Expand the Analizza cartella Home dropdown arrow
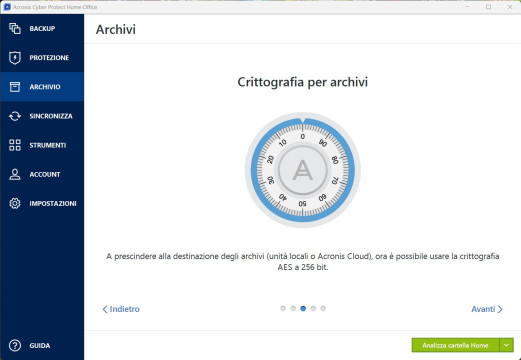The image size is (521, 360). point(507,345)
